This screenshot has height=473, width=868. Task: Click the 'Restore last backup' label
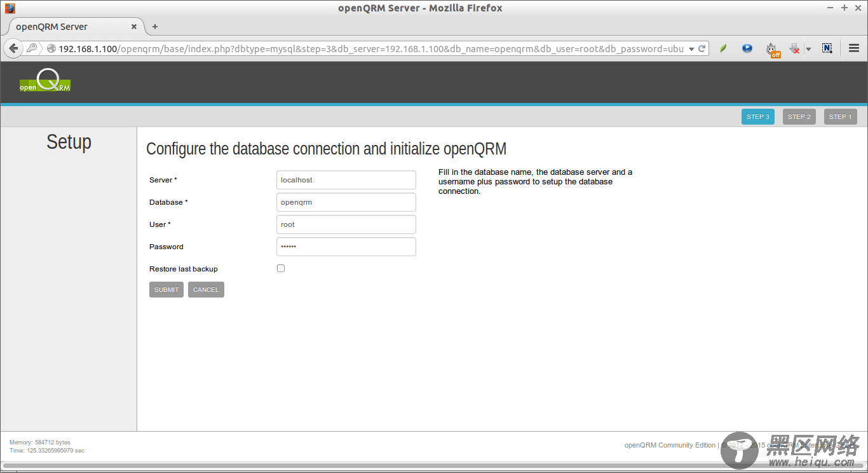point(184,269)
